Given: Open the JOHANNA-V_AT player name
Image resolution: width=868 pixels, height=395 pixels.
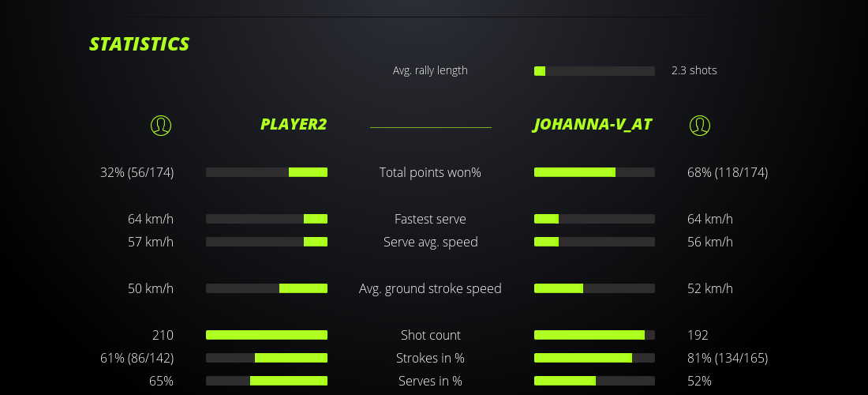Looking at the screenshot, I should (593, 124).
